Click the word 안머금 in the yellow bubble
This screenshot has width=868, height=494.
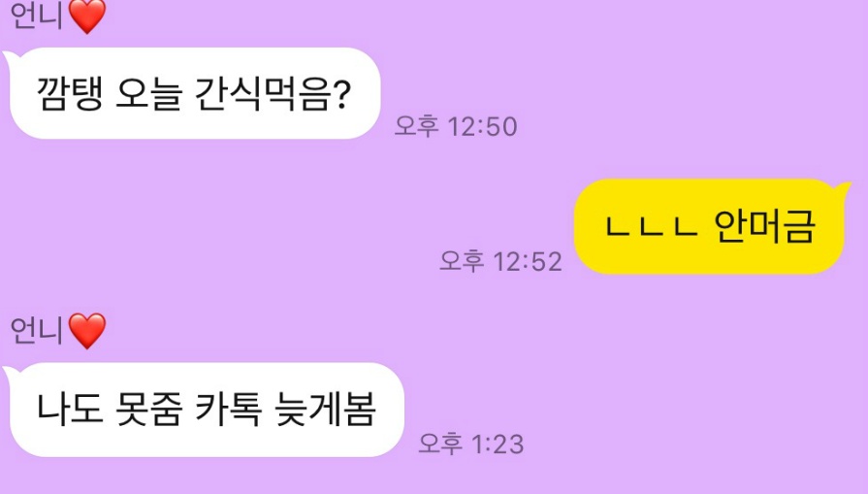click(x=764, y=226)
